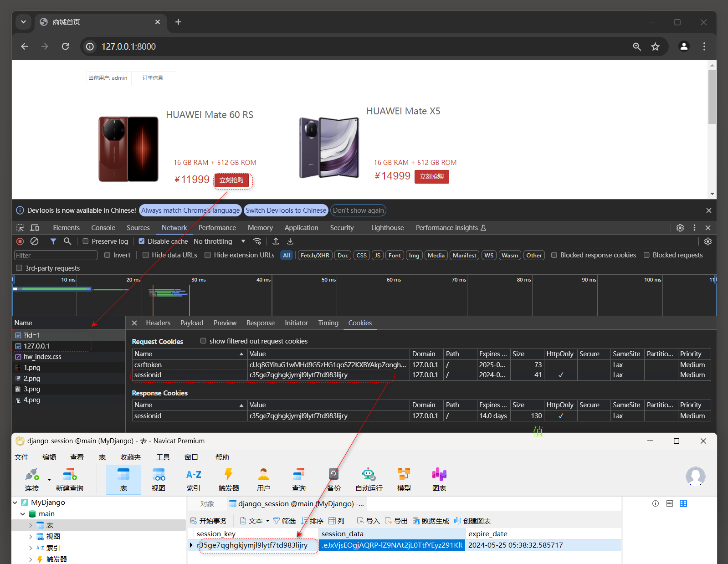Enable Preserve log checkbox
This screenshot has width=728, height=564.
[x=86, y=241]
